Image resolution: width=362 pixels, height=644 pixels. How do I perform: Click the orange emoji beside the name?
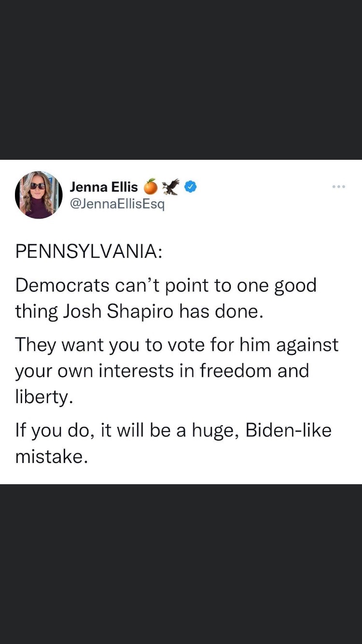click(x=151, y=187)
